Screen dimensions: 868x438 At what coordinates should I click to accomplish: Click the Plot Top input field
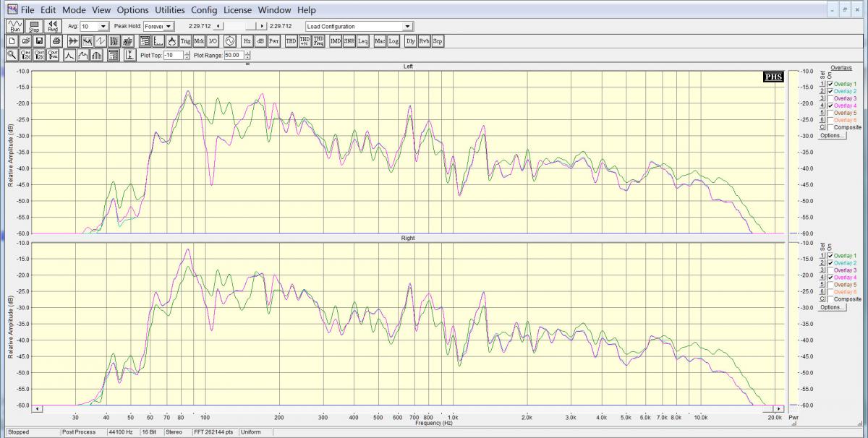(x=173, y=55)
